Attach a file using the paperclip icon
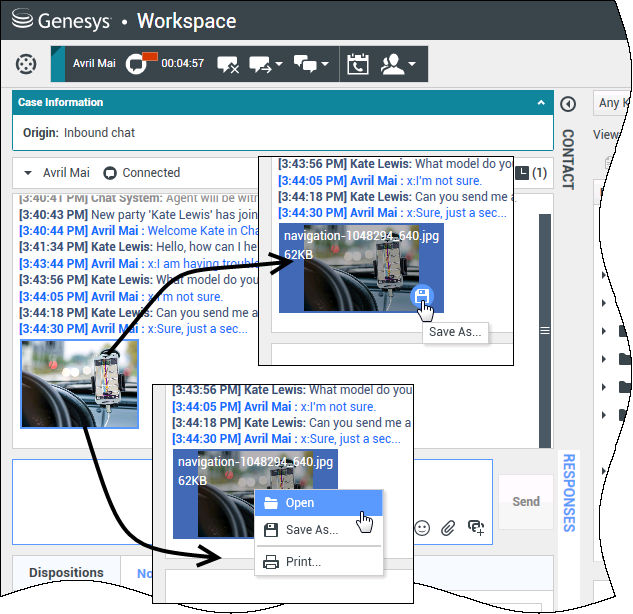 (x=449, y=528)
